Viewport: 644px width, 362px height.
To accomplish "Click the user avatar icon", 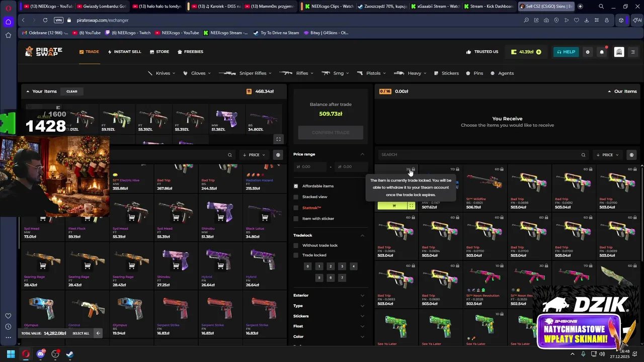I will pos(619,52).
